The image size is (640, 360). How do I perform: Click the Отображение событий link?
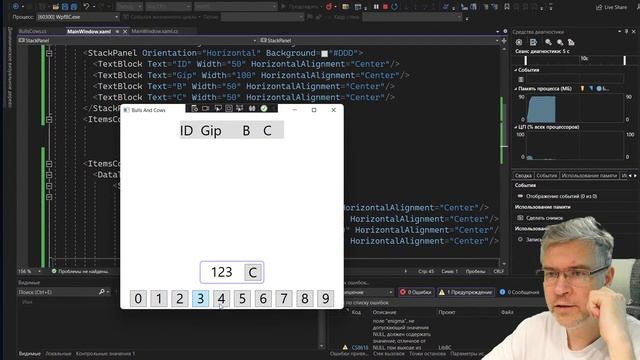point(561,196)
